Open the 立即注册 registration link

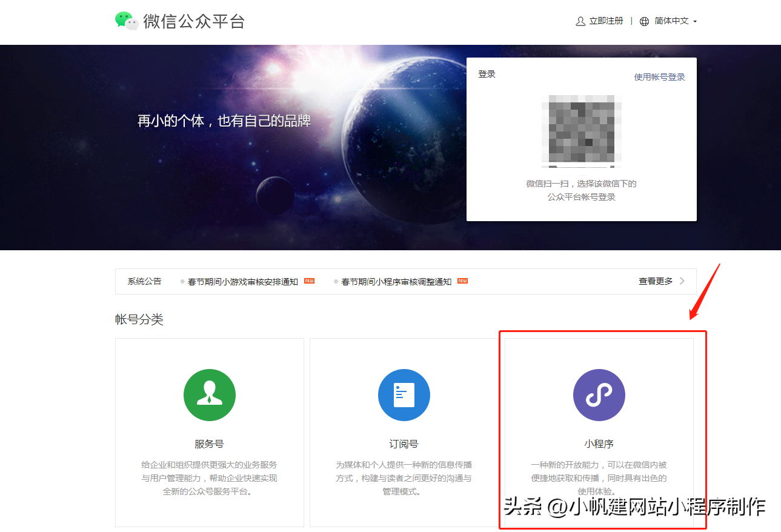coord(606,21)
